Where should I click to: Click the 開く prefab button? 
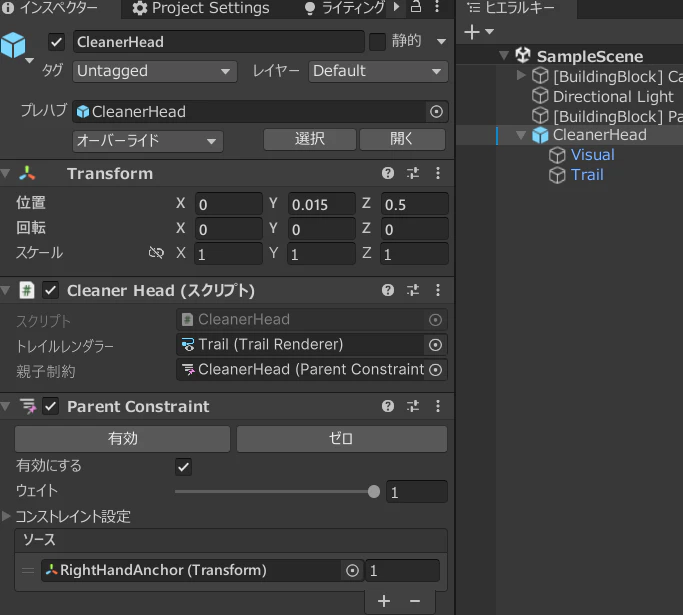click(402, 139)
